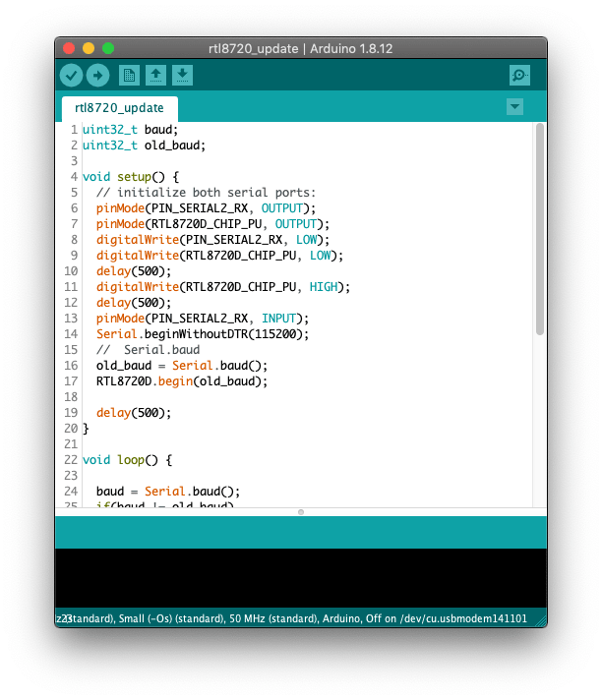Click the comment '// Serial.baud' on line 15

point(149,350)
